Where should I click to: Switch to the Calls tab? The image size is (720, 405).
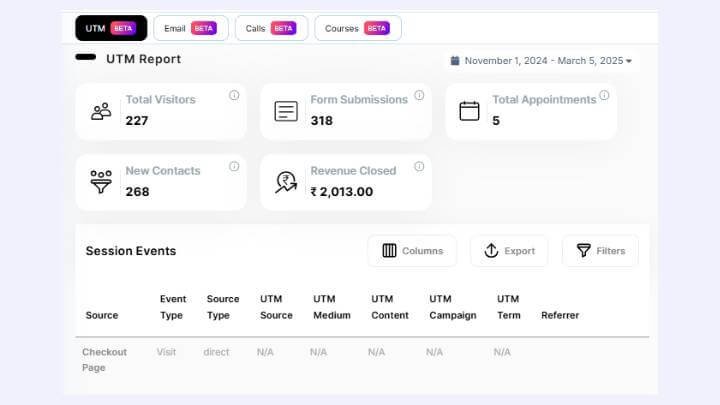tap(271, 28)
